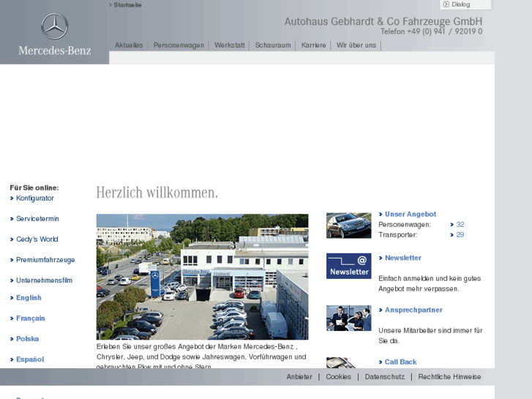Open the Aktuelles menu
532x399 pixels.
[129, 45]
